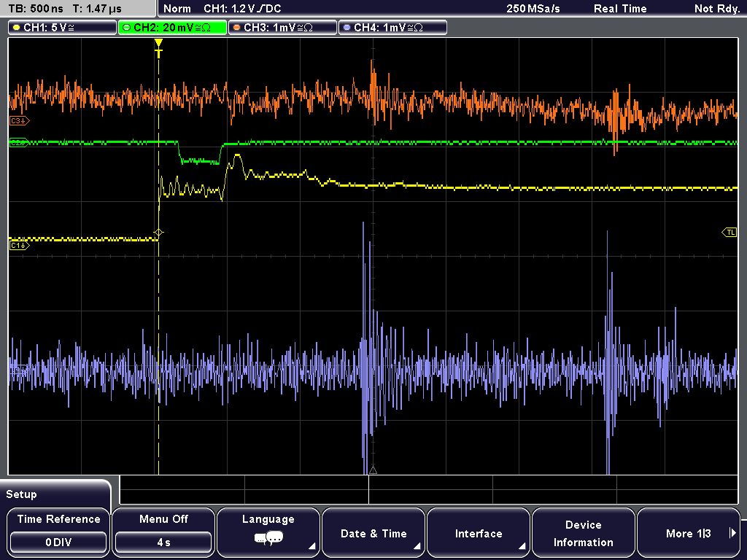Open the Date & Time submenu
The height and width of the screenshot is (560, 747).
373,532
